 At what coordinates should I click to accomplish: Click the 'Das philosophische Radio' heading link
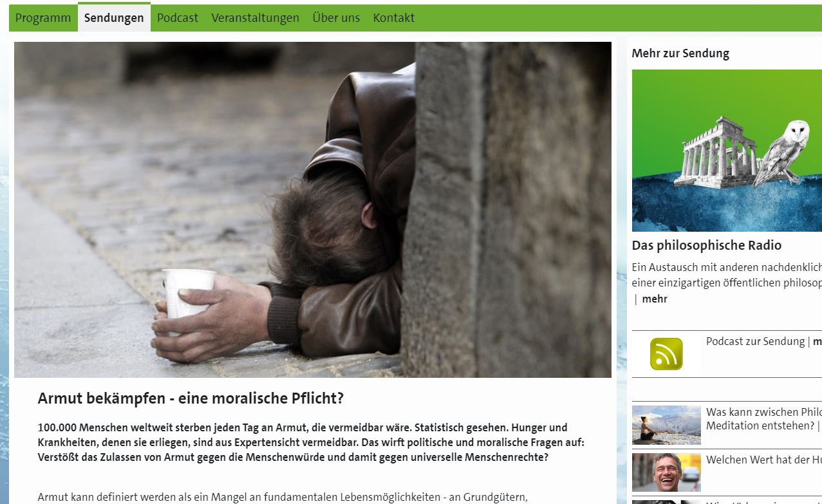point(707,245)
